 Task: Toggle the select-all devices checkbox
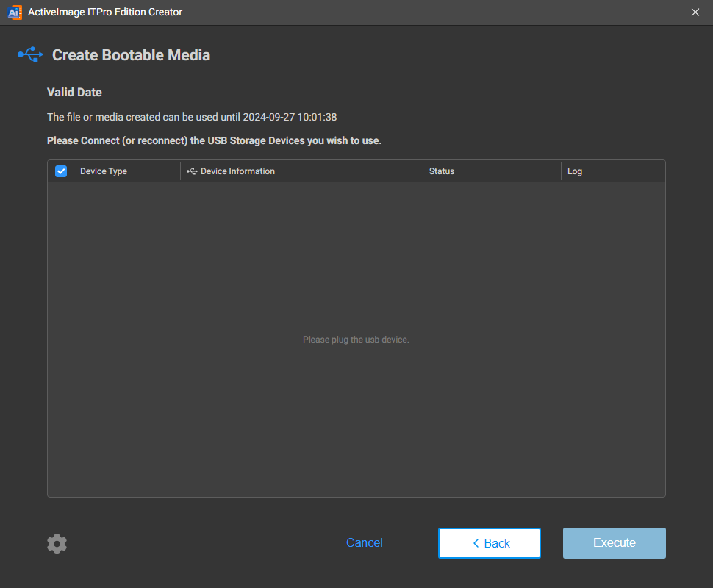click(61, 171)
